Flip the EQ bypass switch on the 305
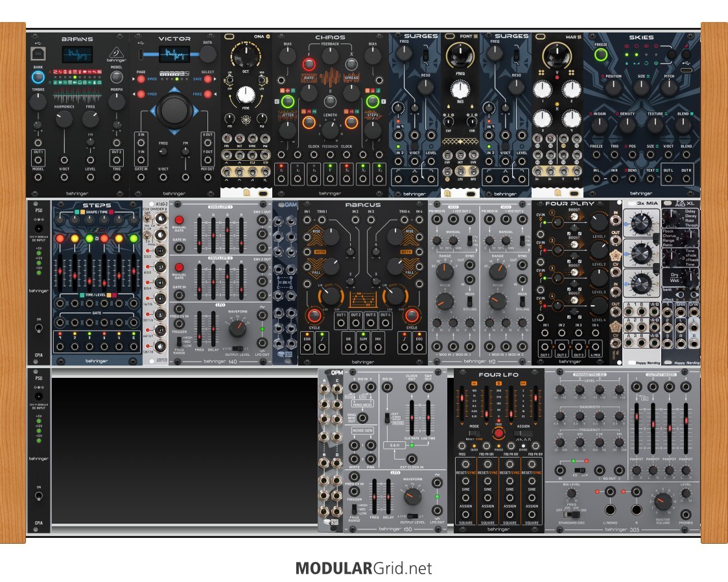Screen dimensions: 728x582 click(x=579, y=470)
